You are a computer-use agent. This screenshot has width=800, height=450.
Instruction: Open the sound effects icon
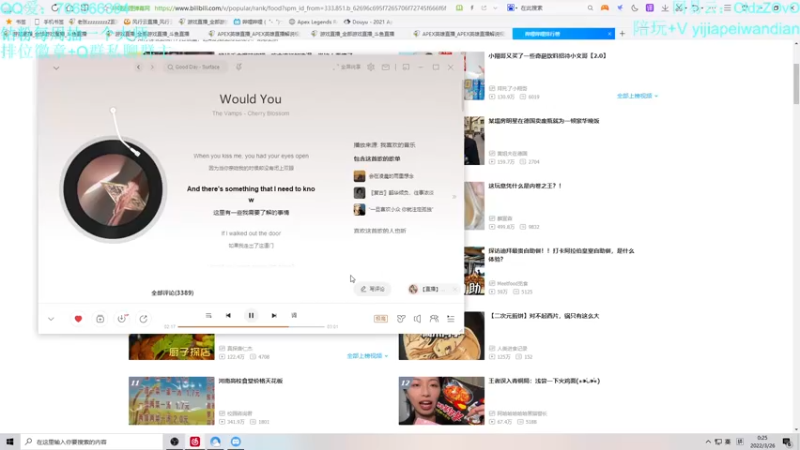pyautogui.click(x=401, y=318)
